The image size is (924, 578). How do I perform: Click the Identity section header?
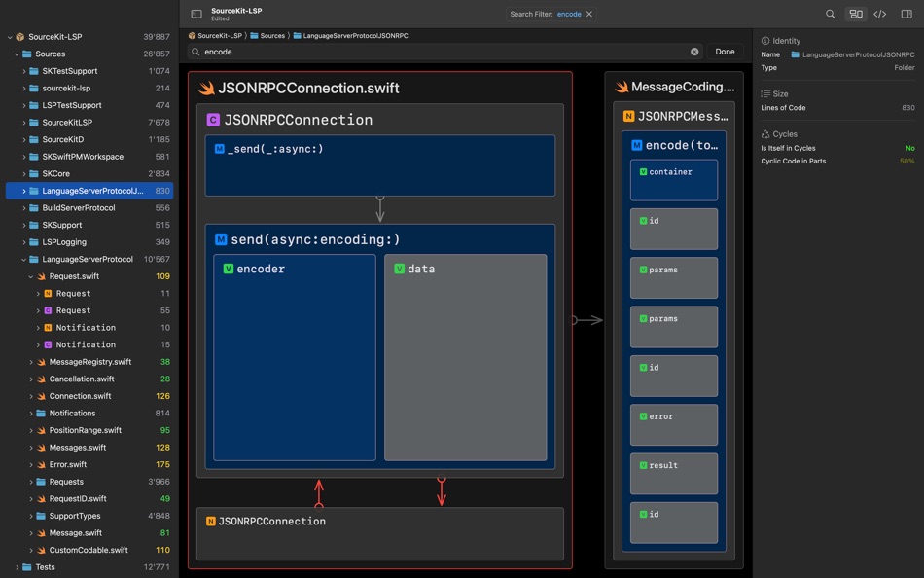click(x=781, y=41)
